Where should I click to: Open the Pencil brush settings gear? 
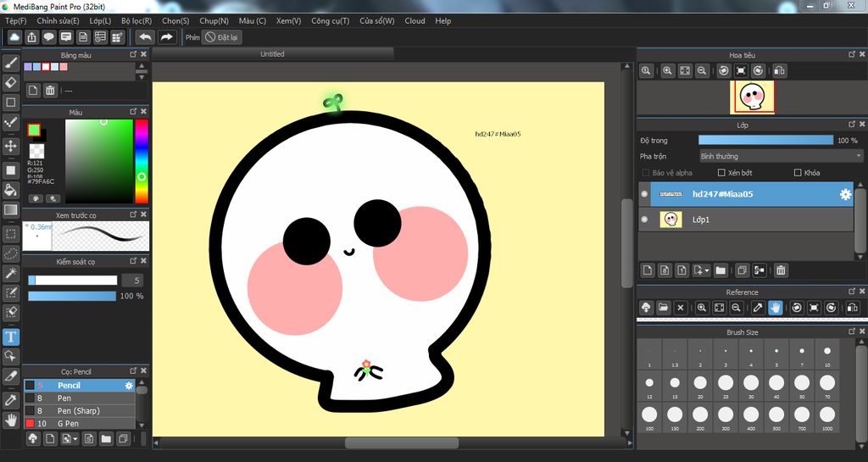[129, 385]
